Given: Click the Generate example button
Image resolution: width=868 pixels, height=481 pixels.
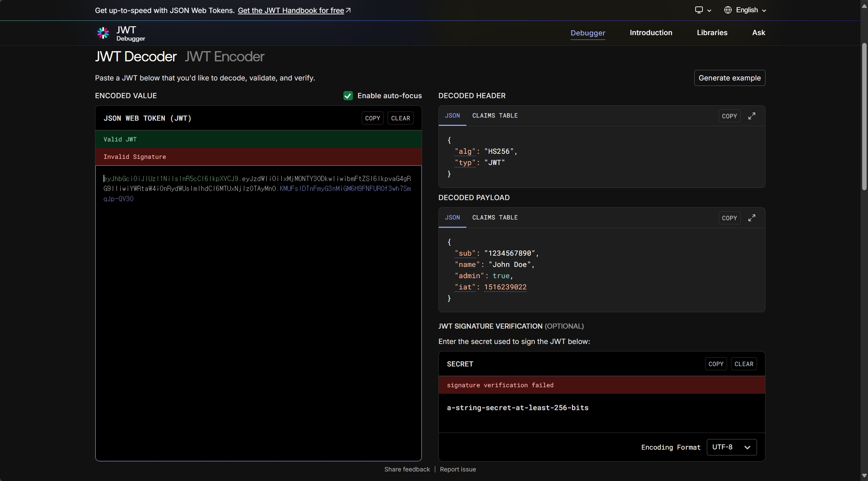Looking at the screenshot, I should [729, 78].
